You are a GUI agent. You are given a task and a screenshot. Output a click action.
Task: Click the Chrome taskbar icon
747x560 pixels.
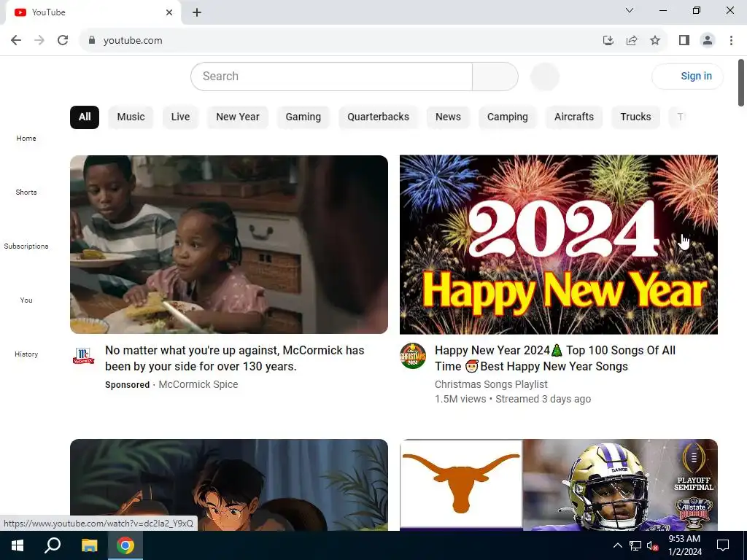(125, 545)
